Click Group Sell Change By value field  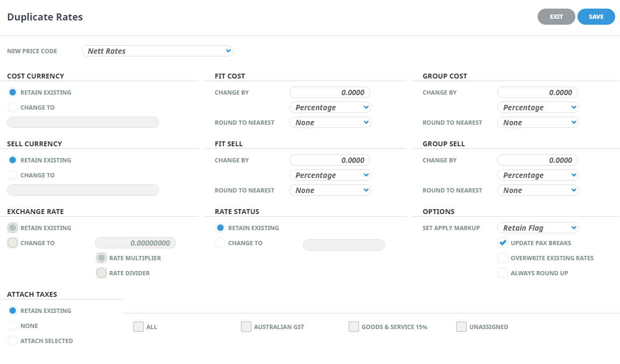pyautogui.click(x=537, y=160)
